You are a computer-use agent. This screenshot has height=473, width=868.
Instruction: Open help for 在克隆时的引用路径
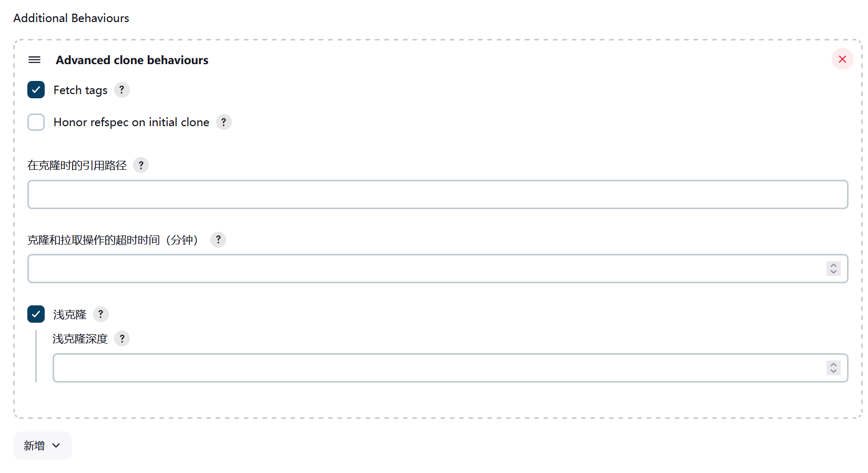click(141, 165)
